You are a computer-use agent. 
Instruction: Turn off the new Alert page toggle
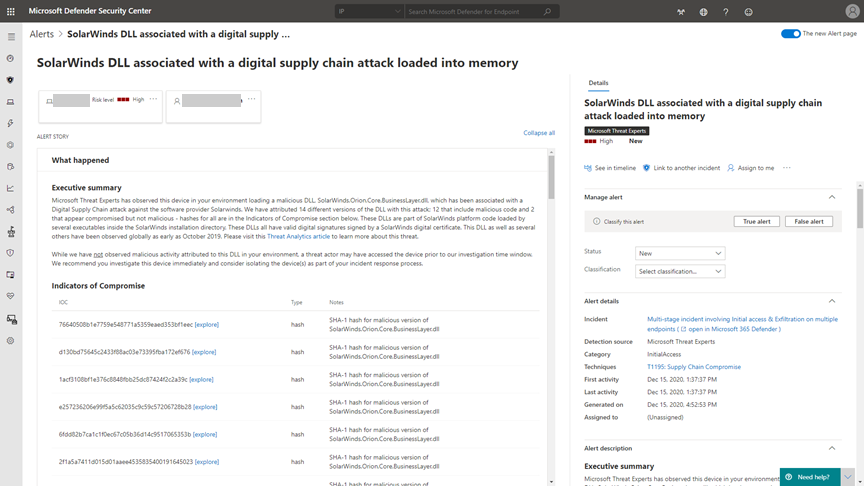pyautogui.click(x=790, y=34)
